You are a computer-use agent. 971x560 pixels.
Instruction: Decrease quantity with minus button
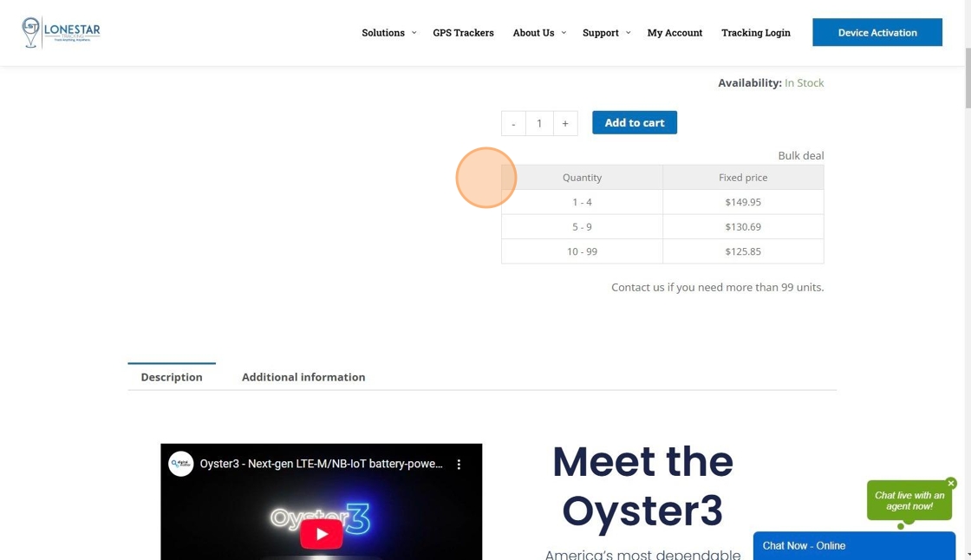pos(513,123)
